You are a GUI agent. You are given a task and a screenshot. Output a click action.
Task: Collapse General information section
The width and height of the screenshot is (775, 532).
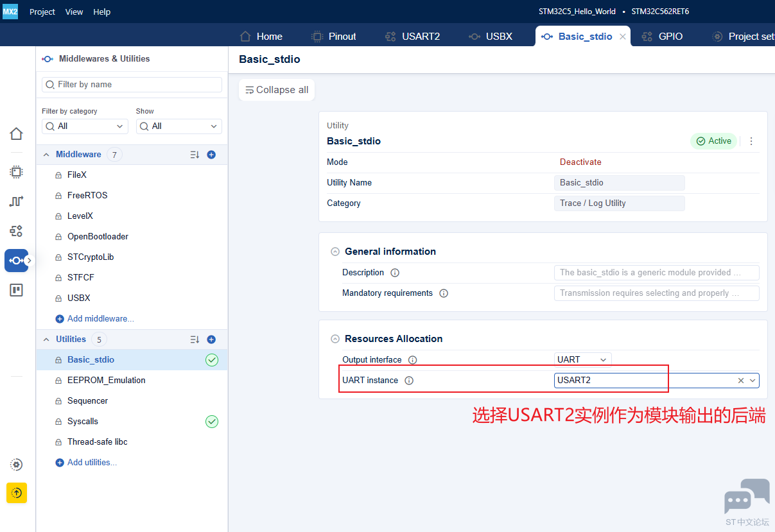point(335,252)
